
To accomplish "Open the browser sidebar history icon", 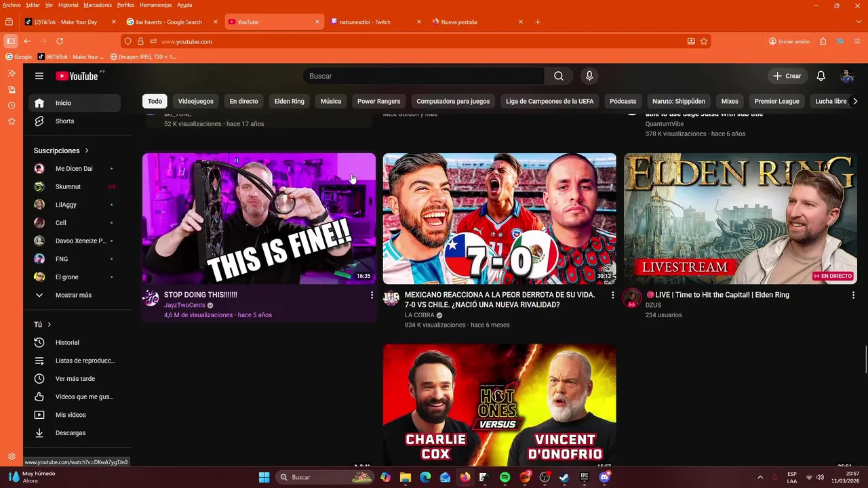I will [12, 106].
